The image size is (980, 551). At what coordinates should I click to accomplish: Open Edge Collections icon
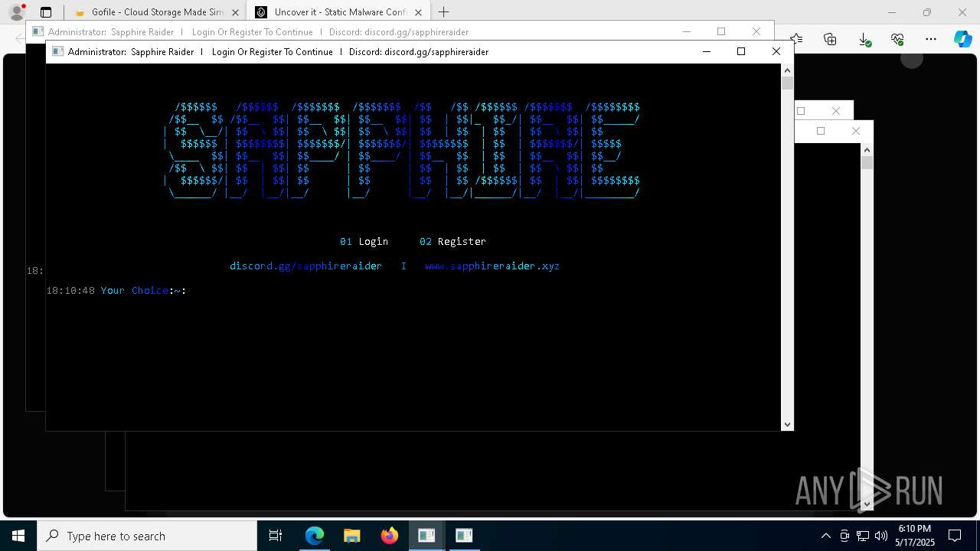click(830, 39)
